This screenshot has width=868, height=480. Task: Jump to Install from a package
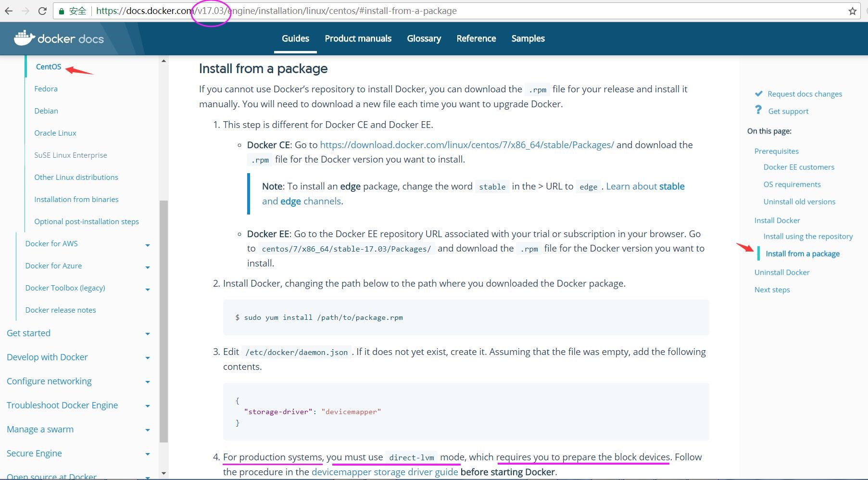(x=803, y=254)
